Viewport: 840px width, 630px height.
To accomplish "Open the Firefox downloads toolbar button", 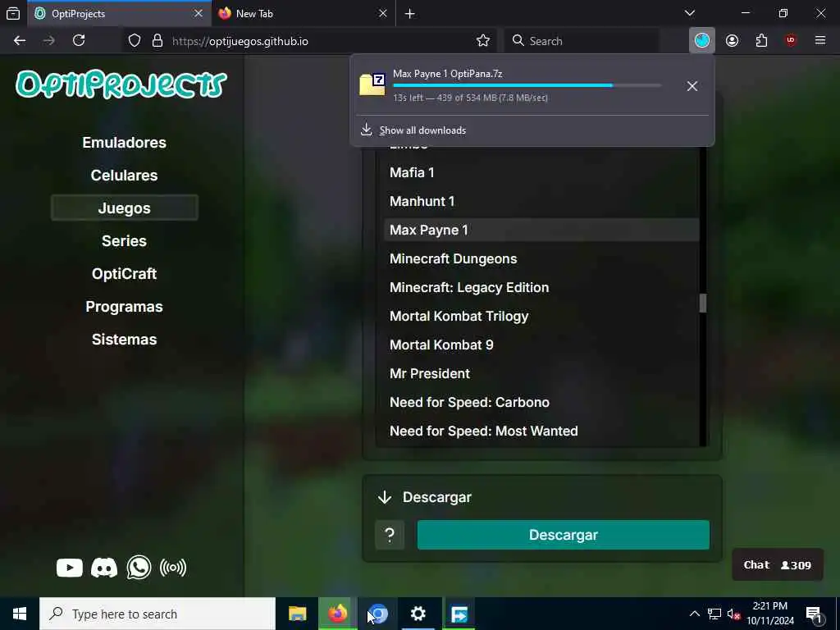I will 702,41.
